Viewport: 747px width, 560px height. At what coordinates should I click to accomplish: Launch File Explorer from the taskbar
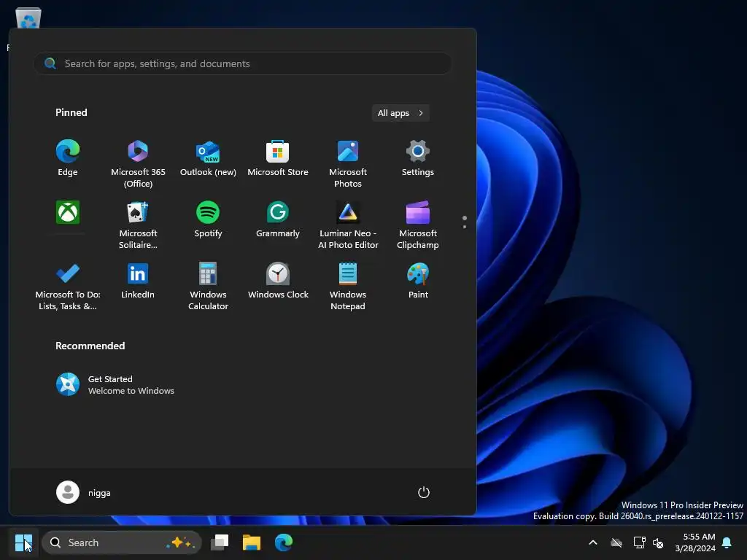pyautogui.click(x=252, y=542)
